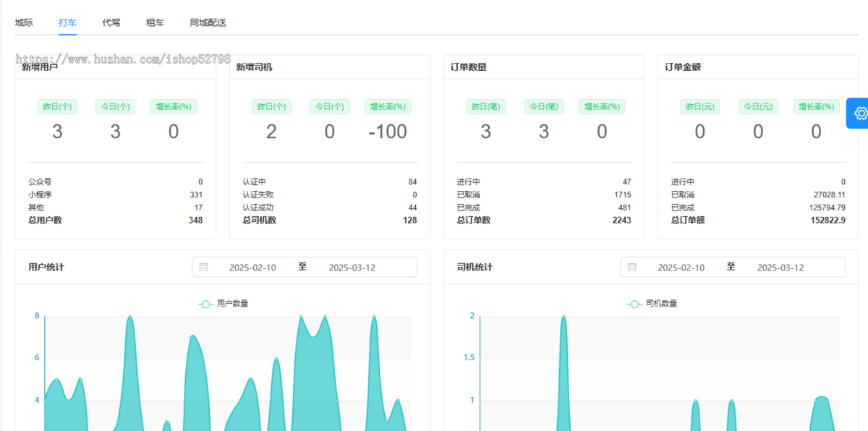Image resolution: width=868 pixels, height=431 pixels.
Task: Toggle the 用户数量 legend marker
Action: [x=206, y=304]
